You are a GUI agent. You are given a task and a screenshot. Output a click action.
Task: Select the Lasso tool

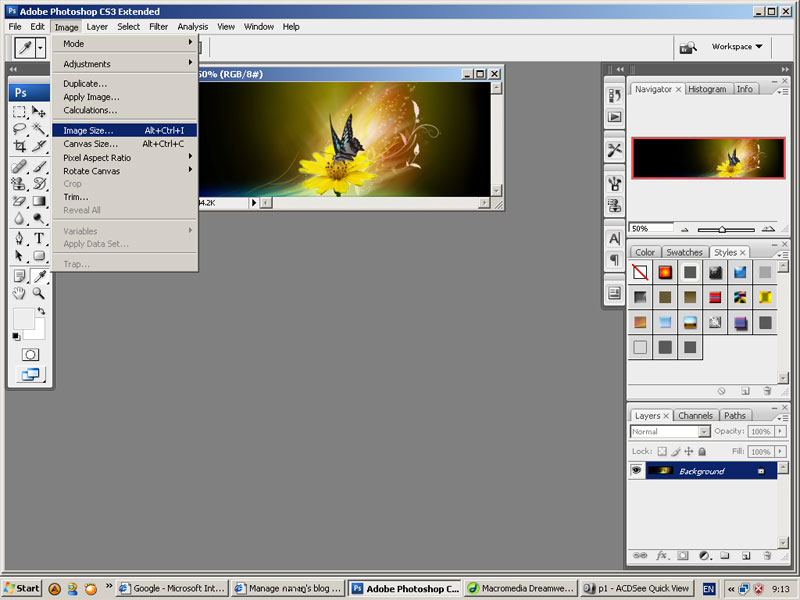[x=19, y=129]
